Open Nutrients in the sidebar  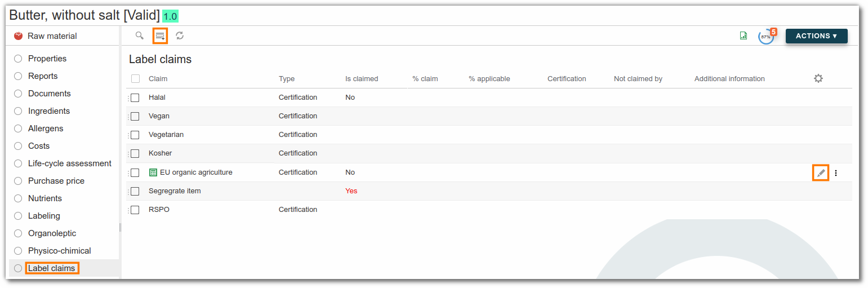tap(45, 198)
